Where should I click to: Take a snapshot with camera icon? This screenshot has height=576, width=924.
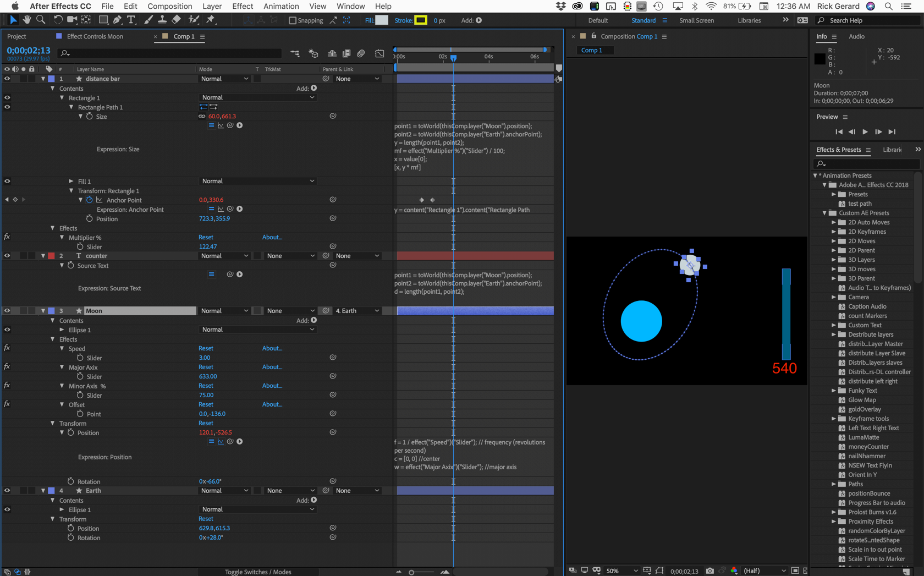710,571
